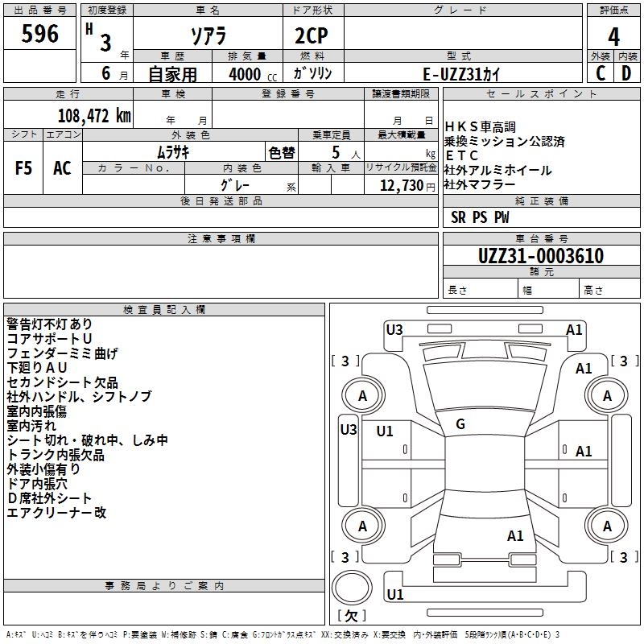Select note D席社外シート
The width and height of the screenshot is (644, 644).
click(49, 498)
